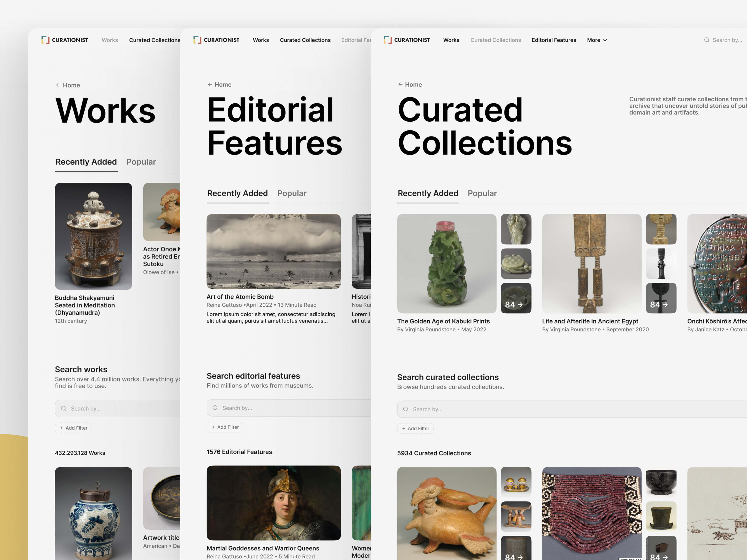This screenshot has width=747, height=560.
Task: Click magnifier icon in Search editorial features field
Action: click(x=215, y=408)
